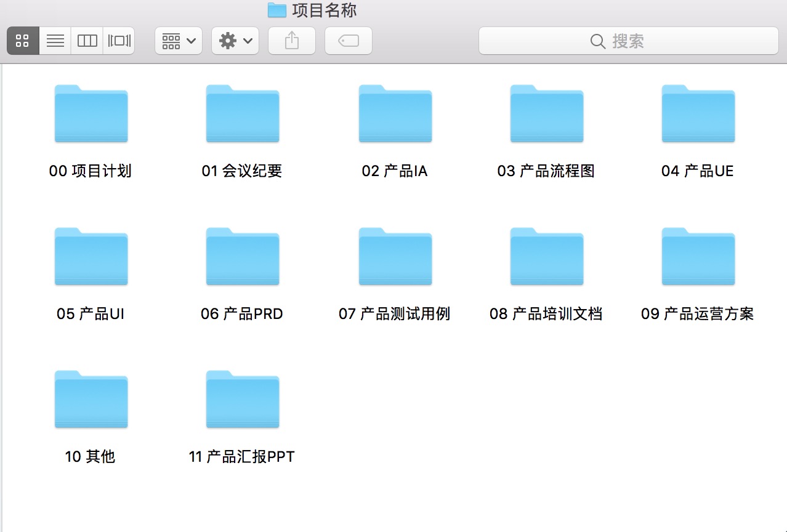Select the 01 会议纪要 folder icon
This screenshot has height=532, width=787.
tap(243, 115)
